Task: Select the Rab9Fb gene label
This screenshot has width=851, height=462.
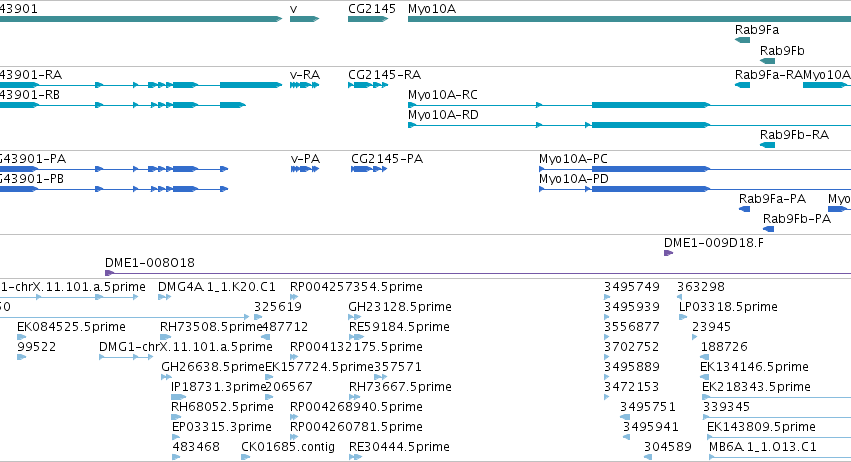Action: 782,51
